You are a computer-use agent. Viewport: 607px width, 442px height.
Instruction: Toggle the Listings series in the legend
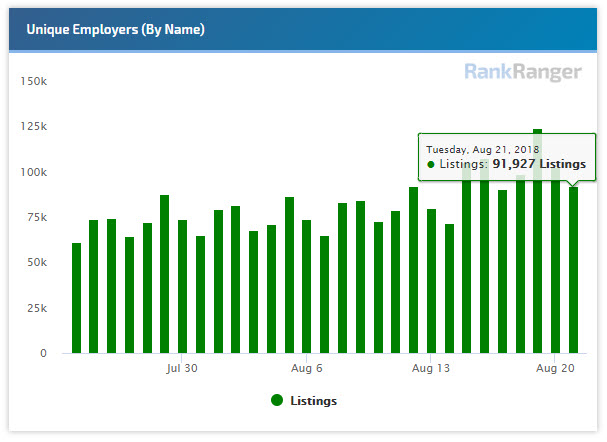313,401
